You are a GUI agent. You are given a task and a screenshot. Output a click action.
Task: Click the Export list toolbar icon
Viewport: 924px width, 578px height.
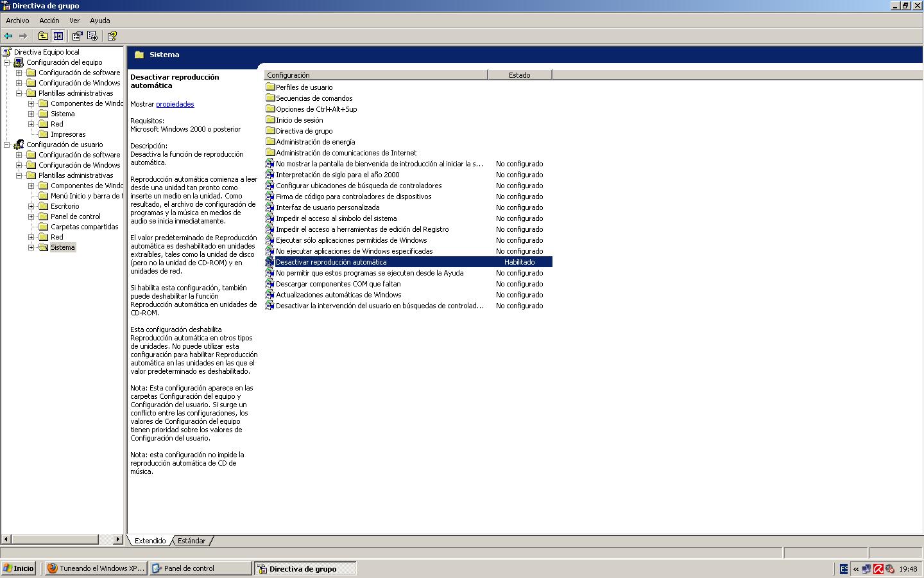(92, 36)
